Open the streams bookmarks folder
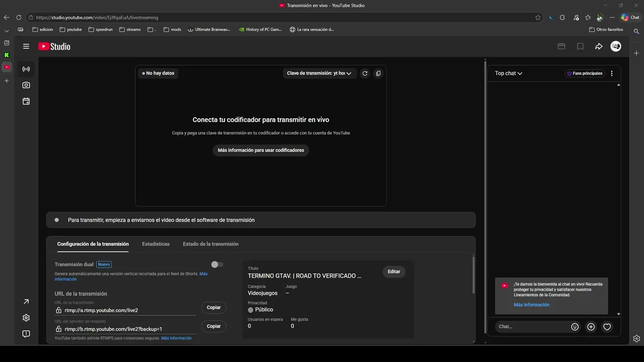This screenshot has height=362, width=644. [x=130, y=30]
